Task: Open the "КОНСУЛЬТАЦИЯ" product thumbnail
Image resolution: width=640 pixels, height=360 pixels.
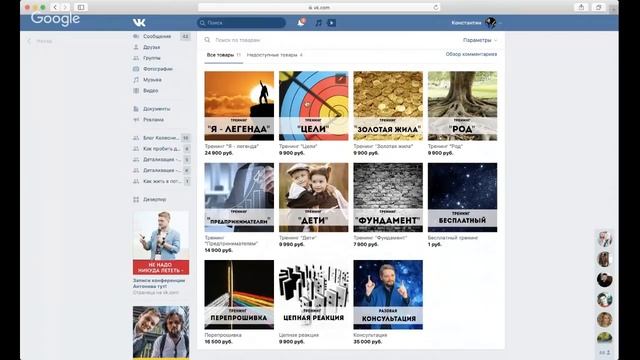Action: tap(388, 295)
